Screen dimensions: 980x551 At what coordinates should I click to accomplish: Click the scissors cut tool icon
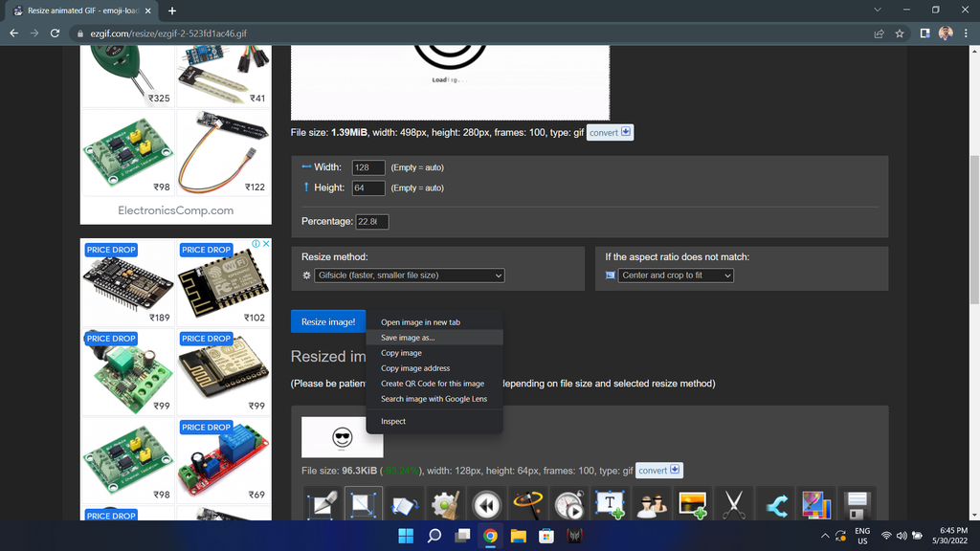pos(734,504)
